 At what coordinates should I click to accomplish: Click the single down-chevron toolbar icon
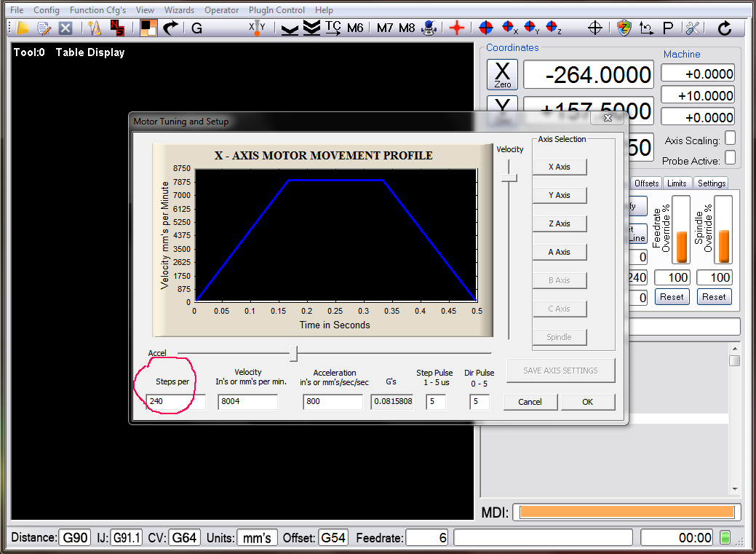tap(290, 29)
